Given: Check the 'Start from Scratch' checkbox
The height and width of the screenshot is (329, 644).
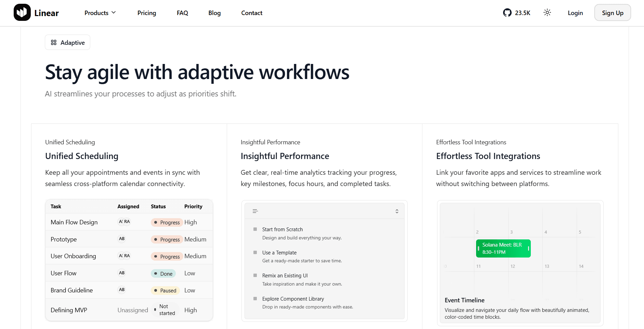Looking at the screenshot, I should (254, 228).
